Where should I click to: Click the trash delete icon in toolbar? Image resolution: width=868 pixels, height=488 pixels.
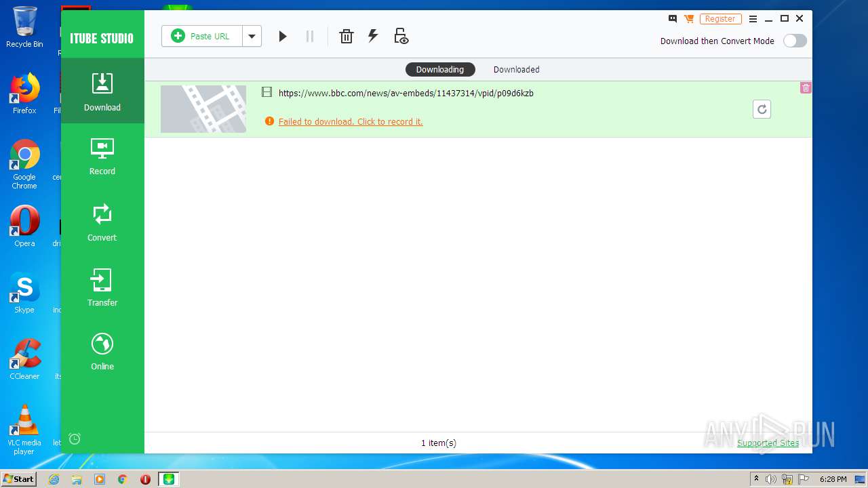click(347, 36)
